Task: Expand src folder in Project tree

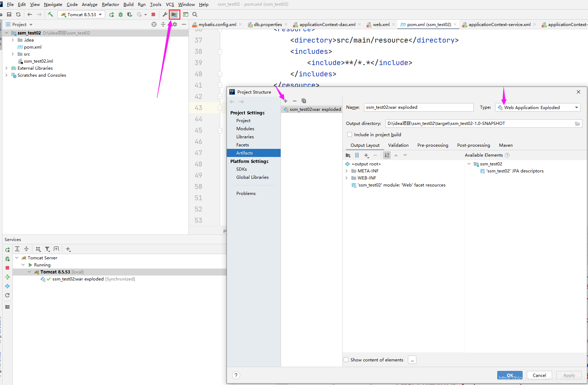Action: click(13, 54)
